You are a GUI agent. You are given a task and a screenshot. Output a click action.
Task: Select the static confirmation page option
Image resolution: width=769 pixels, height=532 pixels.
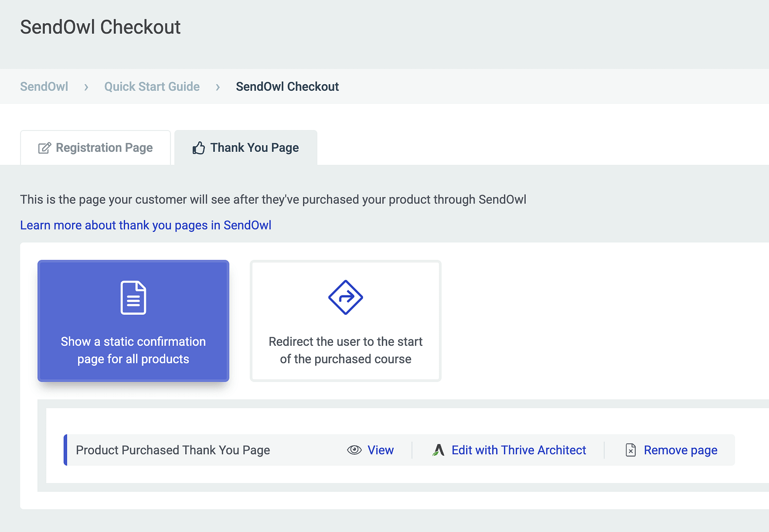[133, 321]
